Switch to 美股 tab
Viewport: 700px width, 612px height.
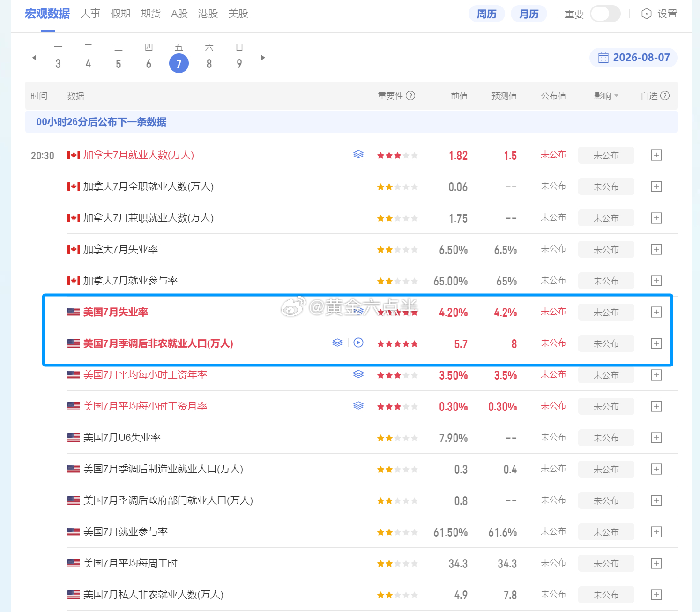[238, 14]
